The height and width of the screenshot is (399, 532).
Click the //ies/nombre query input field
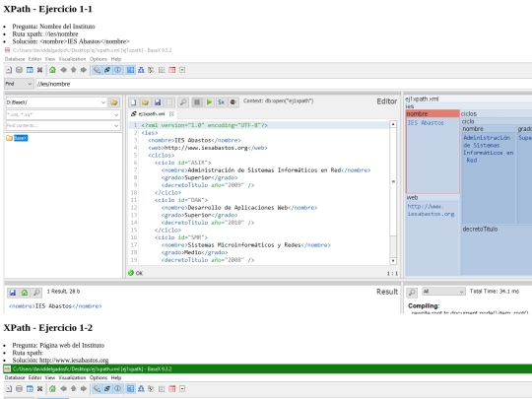(284, 84)
